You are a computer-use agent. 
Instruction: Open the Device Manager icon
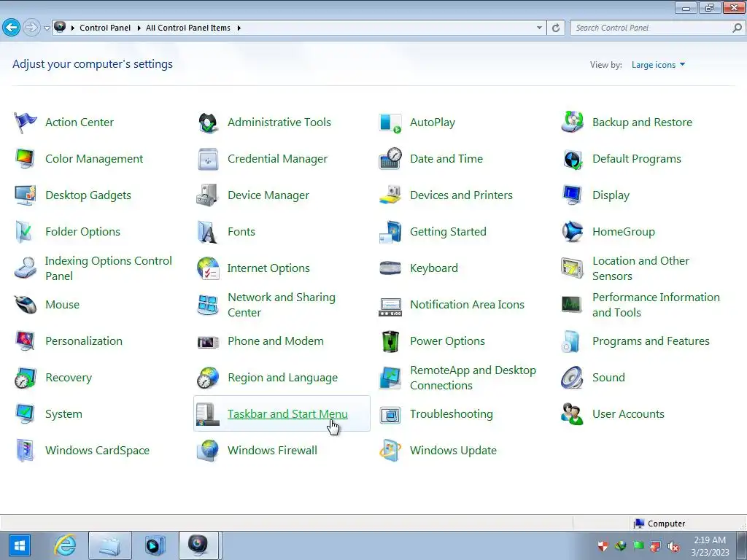pyautogui.click(x=208, y=195)
